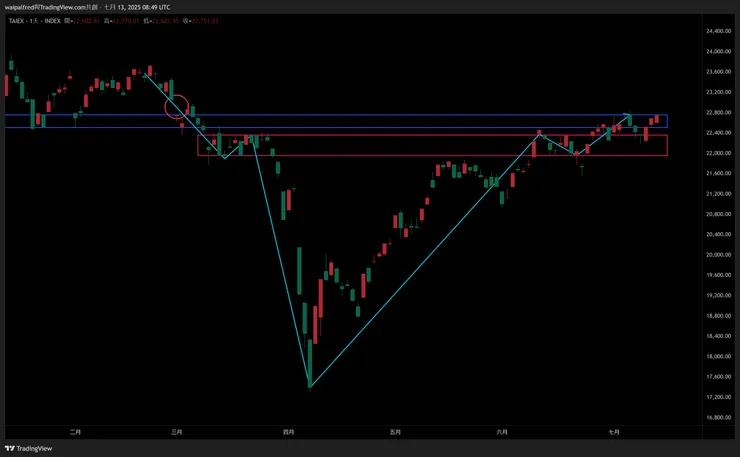Click the close value 22,751.03
Image resolution: width=740 pixels, height=457 pixels.
205,21
